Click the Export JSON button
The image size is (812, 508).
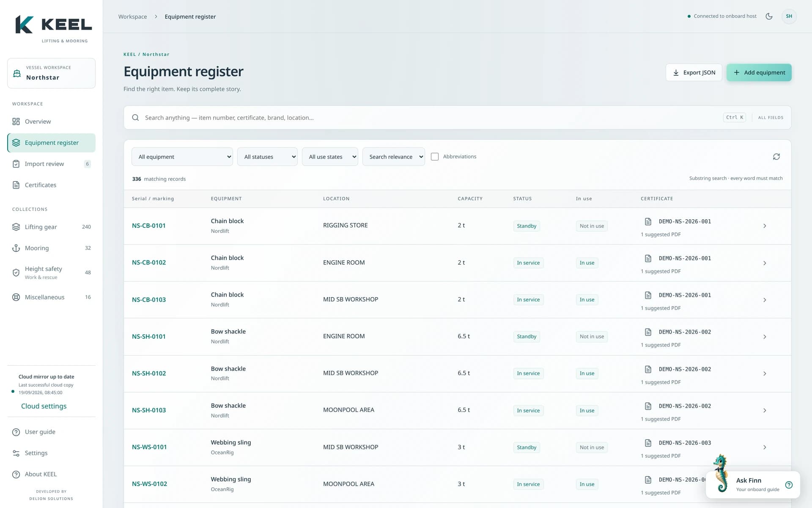tap(694, 72)
